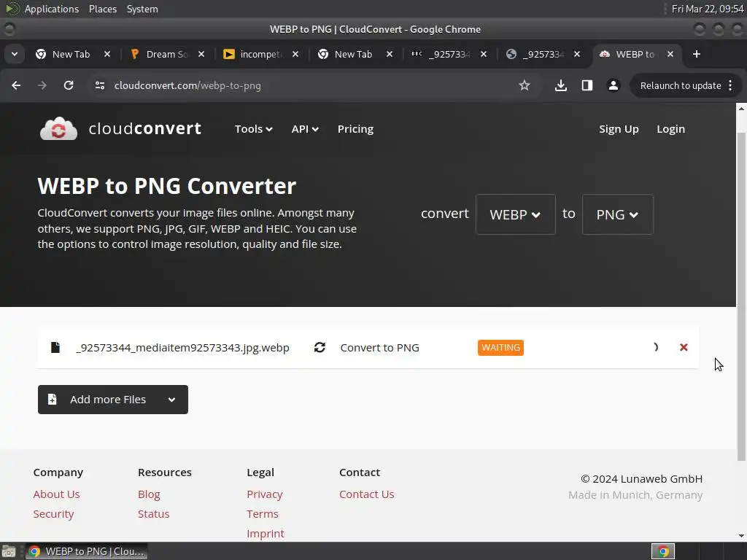Toggle Chrome side panel icon
Image resolution: width=747 pixels, height=560 pixels.
(587, 85)
